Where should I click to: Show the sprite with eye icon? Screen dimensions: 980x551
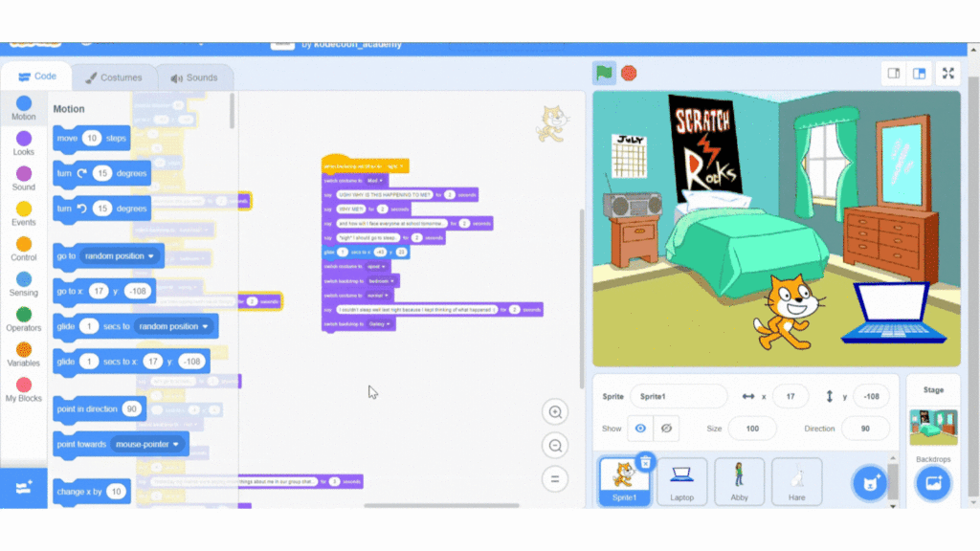tap(641, 429)
